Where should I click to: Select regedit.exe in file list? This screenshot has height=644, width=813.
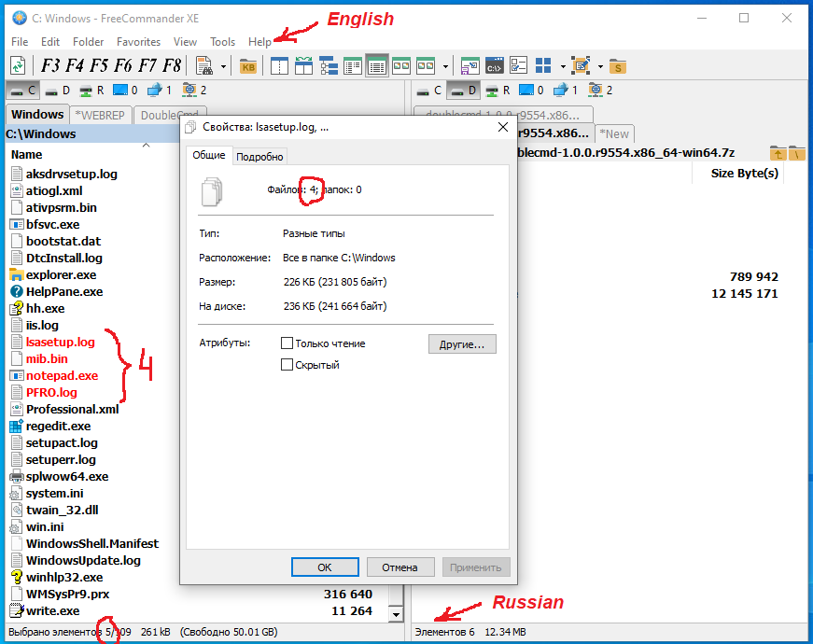tap(58, 427)
